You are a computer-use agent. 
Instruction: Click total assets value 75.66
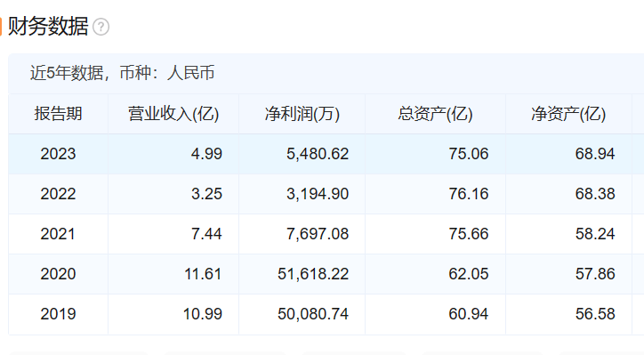point(469,234)
